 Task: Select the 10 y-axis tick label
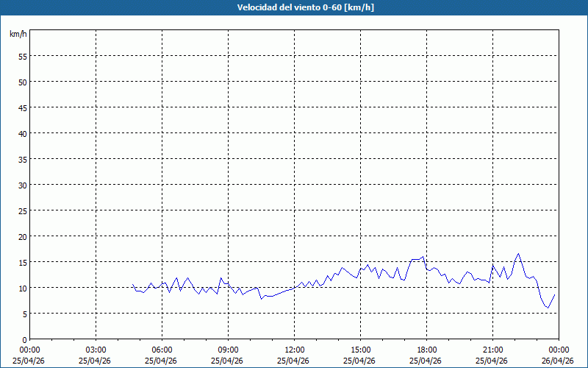click(22, 288)
